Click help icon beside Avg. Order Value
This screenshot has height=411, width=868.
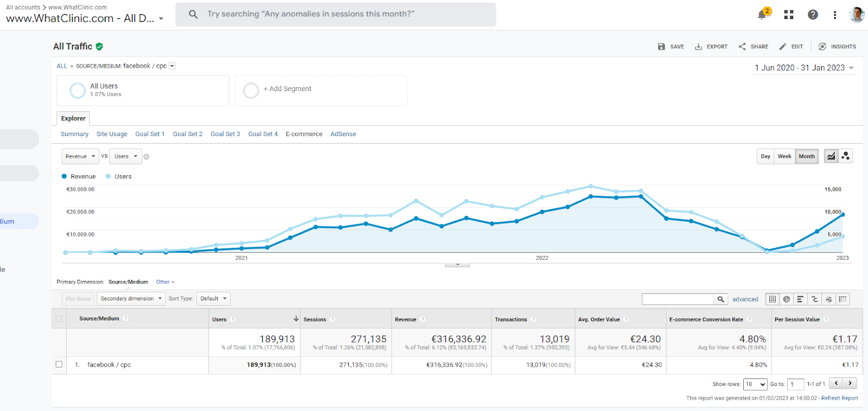(x=626, y=319)
